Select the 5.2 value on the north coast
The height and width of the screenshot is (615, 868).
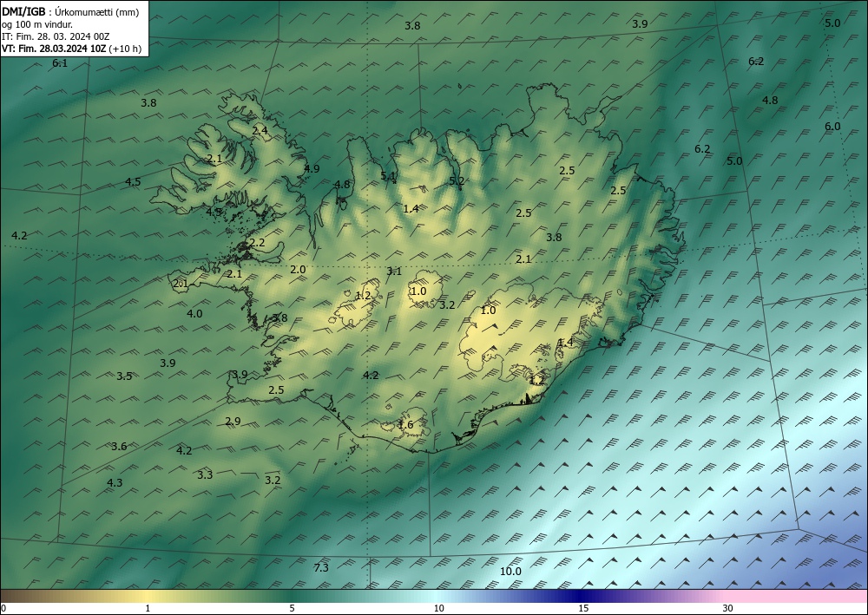tap(457, 180)
